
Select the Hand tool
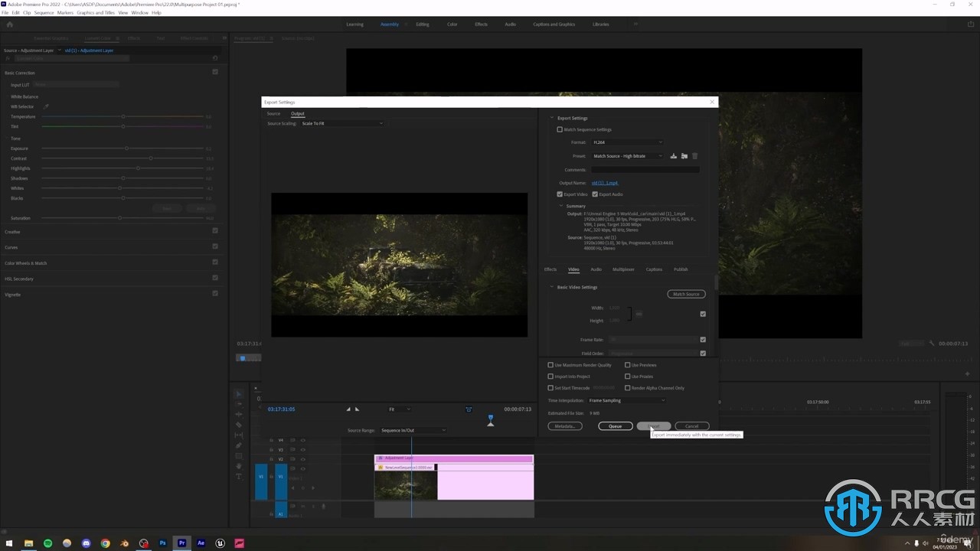(x=238, y=466)
